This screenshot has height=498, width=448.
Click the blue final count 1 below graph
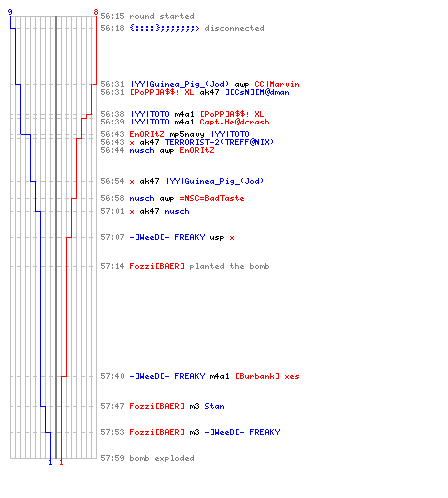[50, 462]
